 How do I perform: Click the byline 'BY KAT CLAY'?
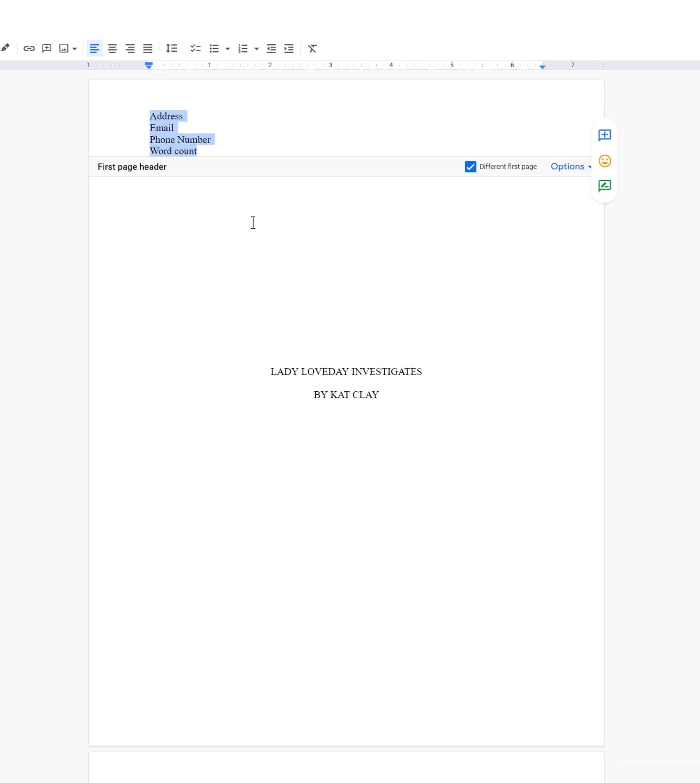click(346, 395)
